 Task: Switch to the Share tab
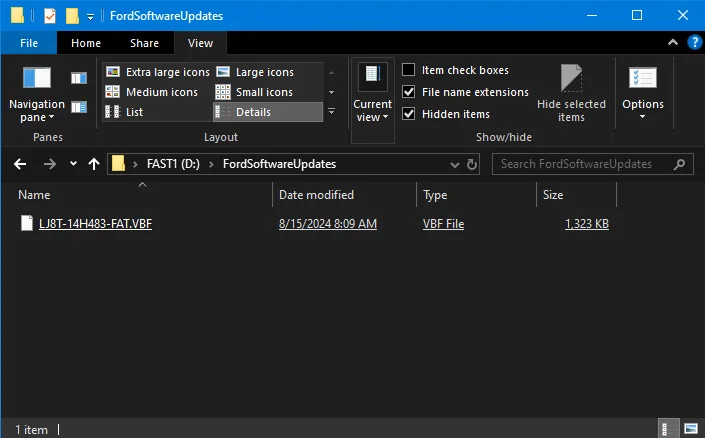coord(144,43)
